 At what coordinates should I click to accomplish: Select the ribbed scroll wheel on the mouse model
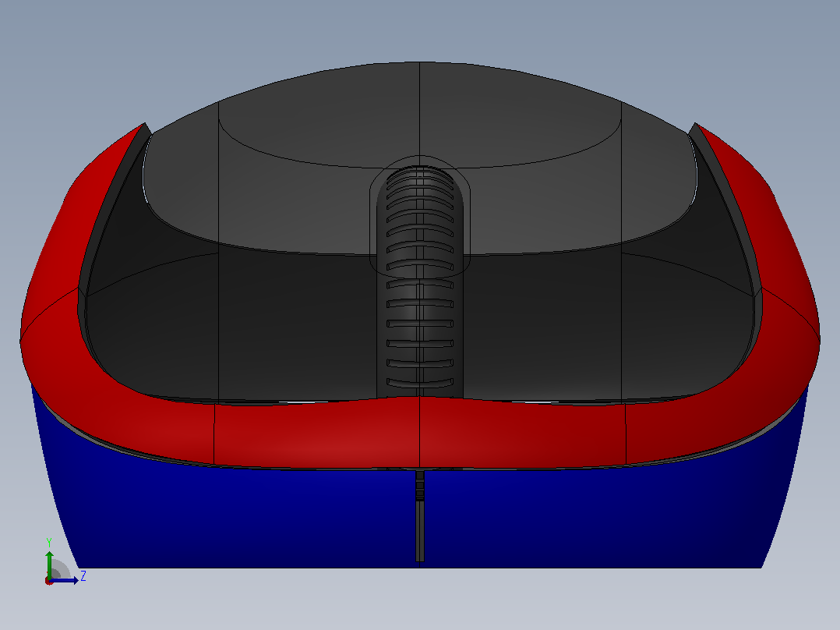coord(420,282)
